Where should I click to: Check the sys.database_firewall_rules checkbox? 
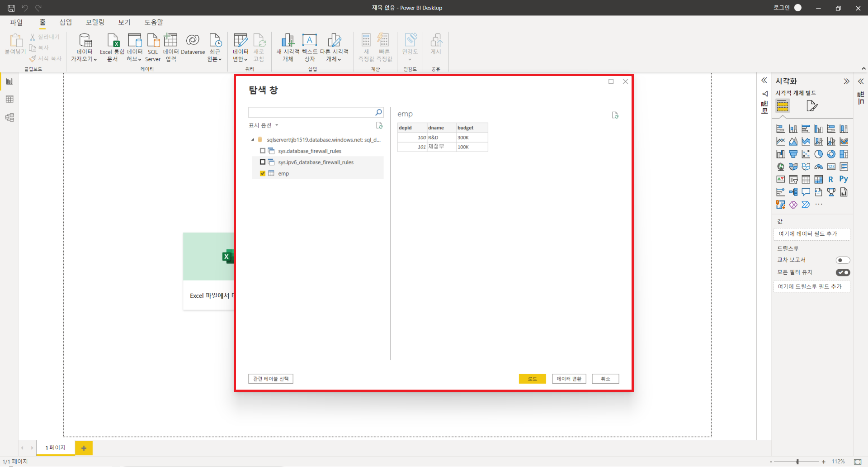263,151
